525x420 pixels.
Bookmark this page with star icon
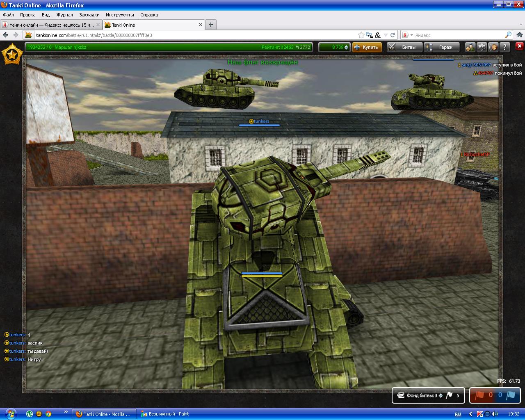tap(361, 35)
